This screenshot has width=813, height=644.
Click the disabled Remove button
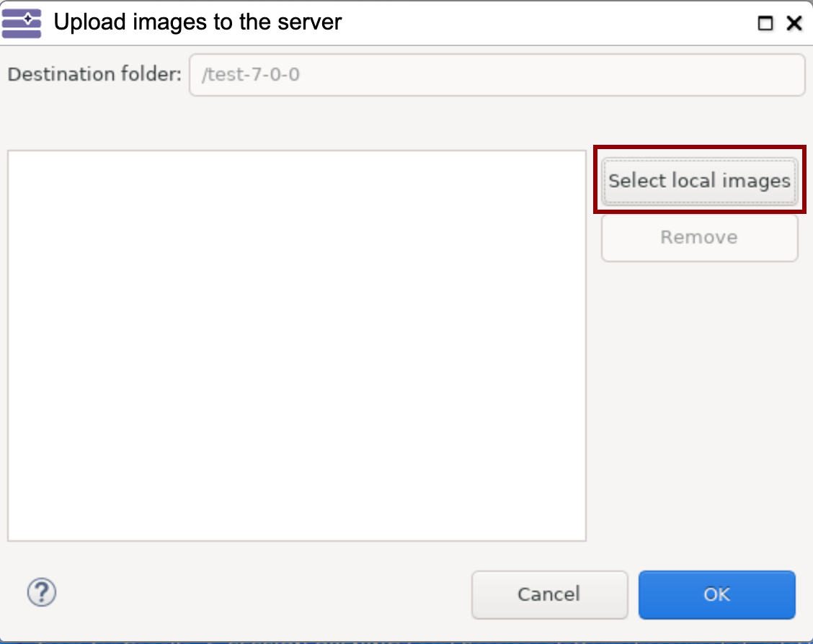coord(699,238)
